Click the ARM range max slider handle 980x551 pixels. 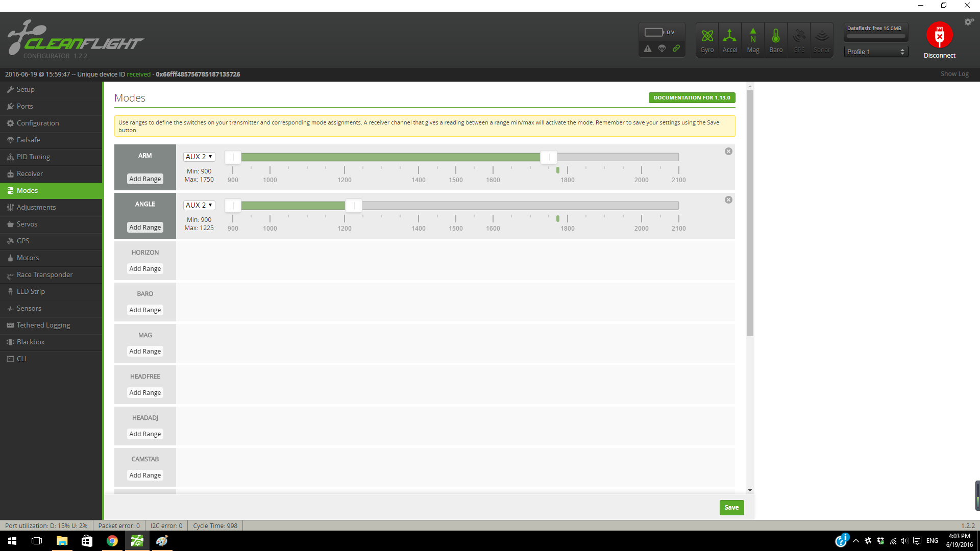(549, 157)
